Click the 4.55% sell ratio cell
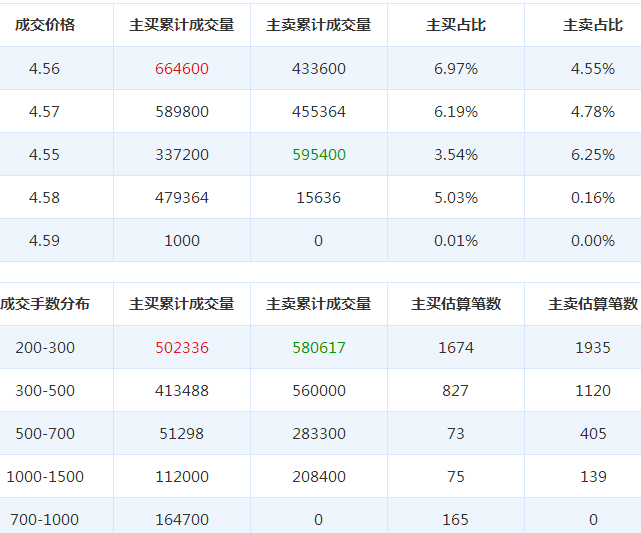 [593, 68]
